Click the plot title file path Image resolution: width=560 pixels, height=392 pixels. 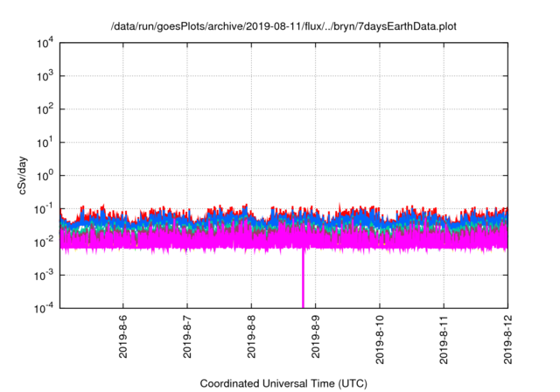point(283,26)
